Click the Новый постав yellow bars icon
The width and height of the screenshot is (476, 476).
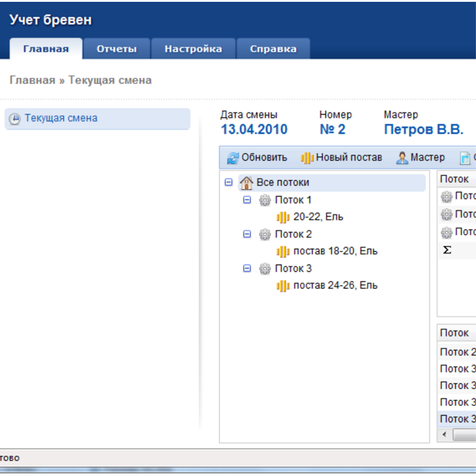pyautogui.click(x=307, y=158)
